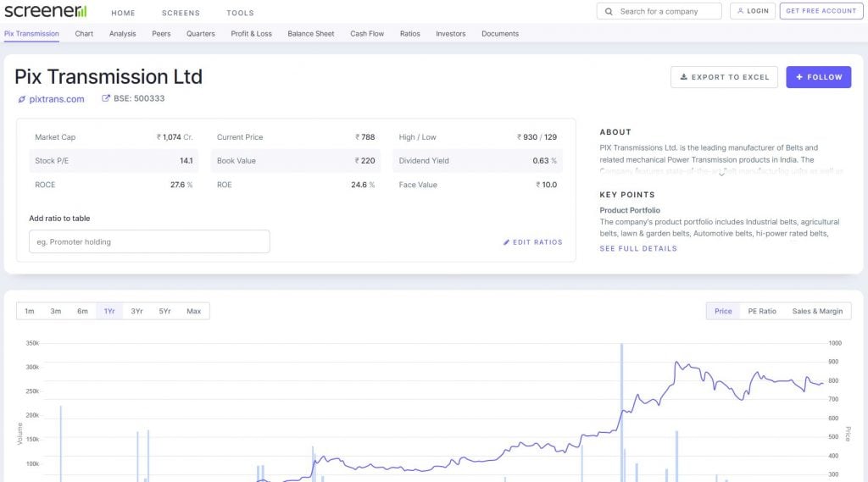The image size is (868, 482).
Task: Click the High / Low value 930 / 129
Action: (x=537, y=137)
